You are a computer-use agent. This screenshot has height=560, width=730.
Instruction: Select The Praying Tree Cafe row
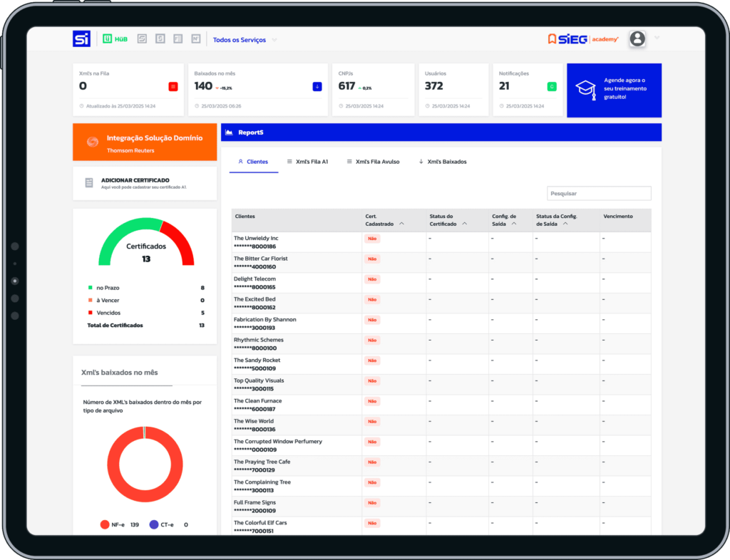coord(441,466)
